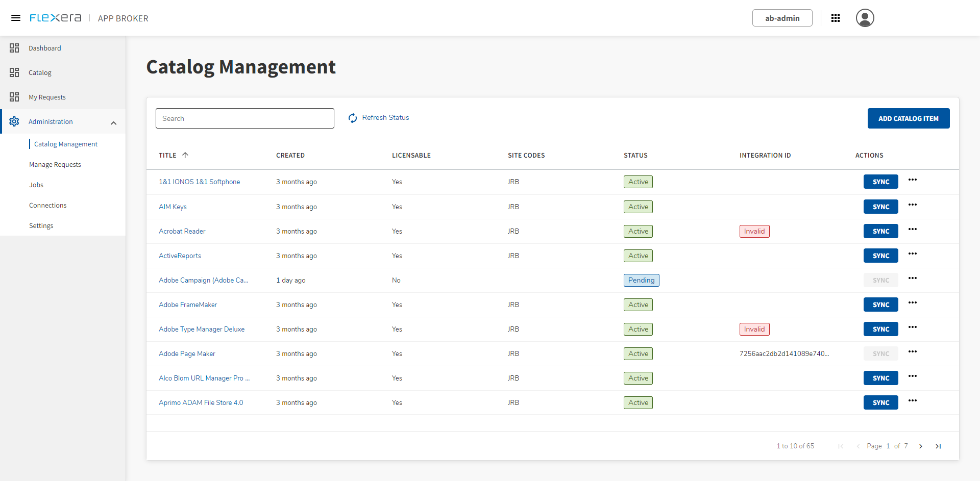This screenshot has width=980, height=481.
Task: Select Catalog Management submenu item
Action: tap(66, 144)
